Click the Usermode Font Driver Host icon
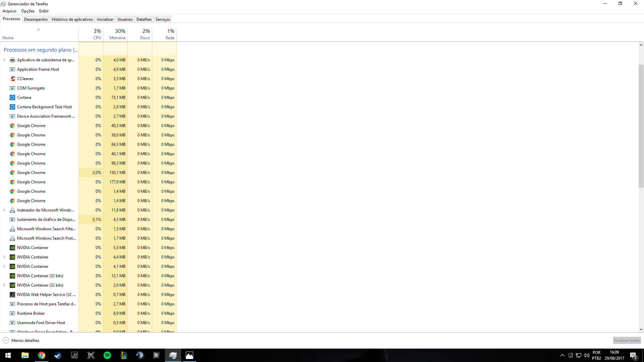Image resolution: width=644 pixels, height=362 pixels. tap(12, 323)
